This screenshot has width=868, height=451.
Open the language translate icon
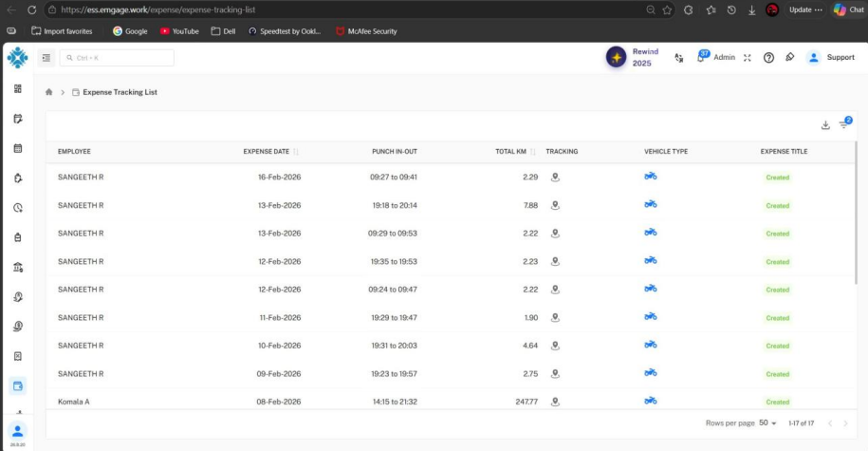coord(678,58)
